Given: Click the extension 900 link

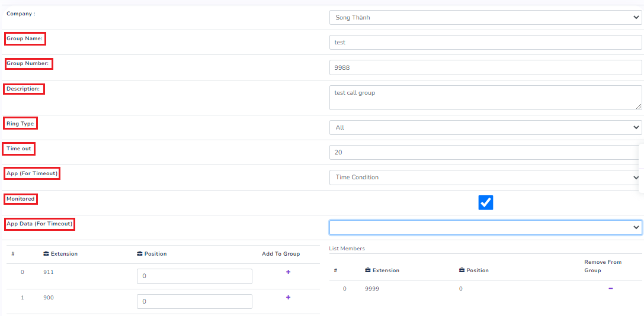Looking at the screenshot, I should (x=49, y=297).
